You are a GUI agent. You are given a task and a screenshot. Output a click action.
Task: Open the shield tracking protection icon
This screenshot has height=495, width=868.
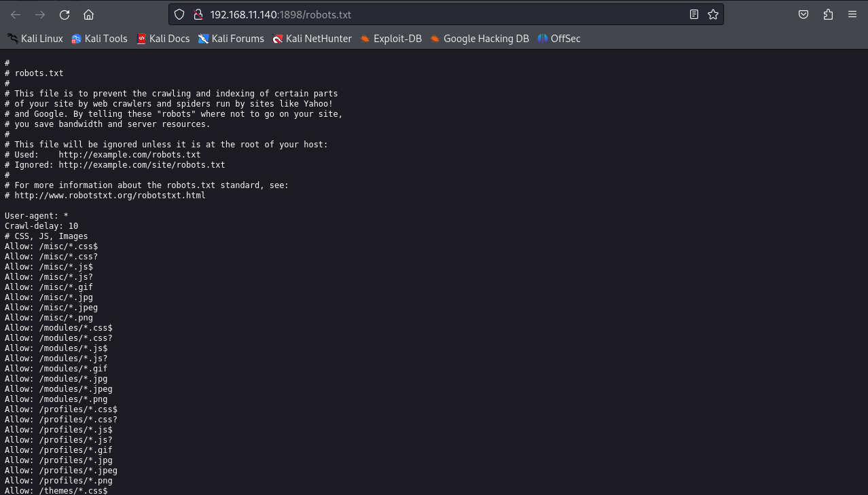(179, 14)
